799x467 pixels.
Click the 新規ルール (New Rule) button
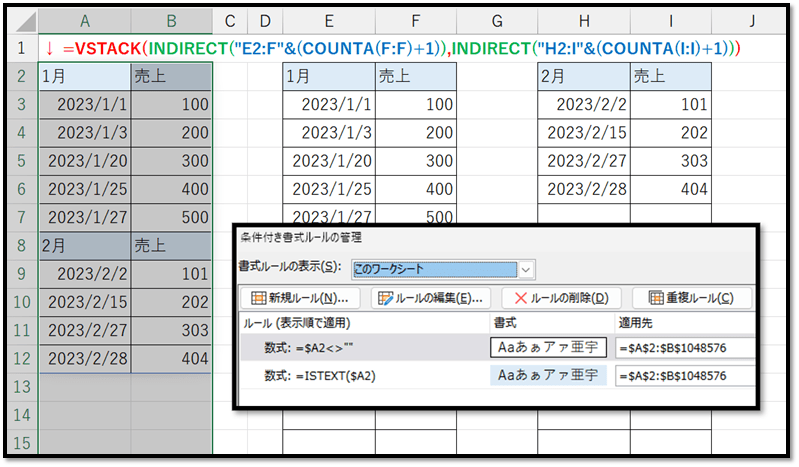300,298
